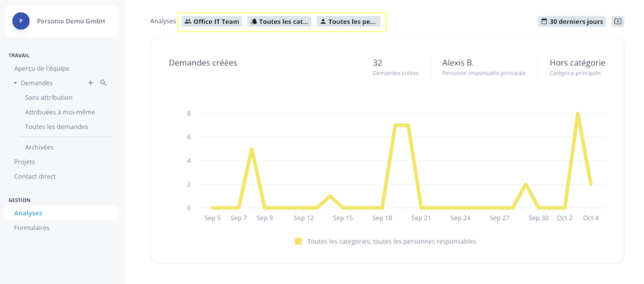Go to Sans attribution requests
The image size is (644, 284).
click(48, 98)
